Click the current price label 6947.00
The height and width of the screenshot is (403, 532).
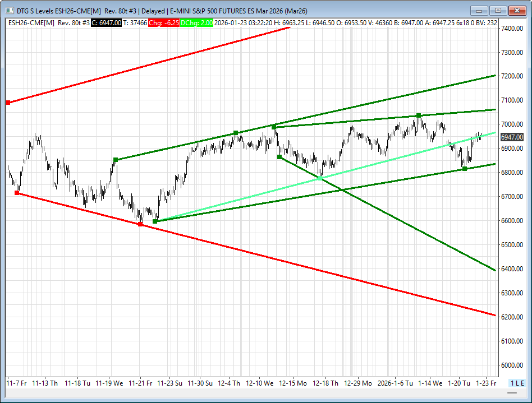(x=512, y=137)
